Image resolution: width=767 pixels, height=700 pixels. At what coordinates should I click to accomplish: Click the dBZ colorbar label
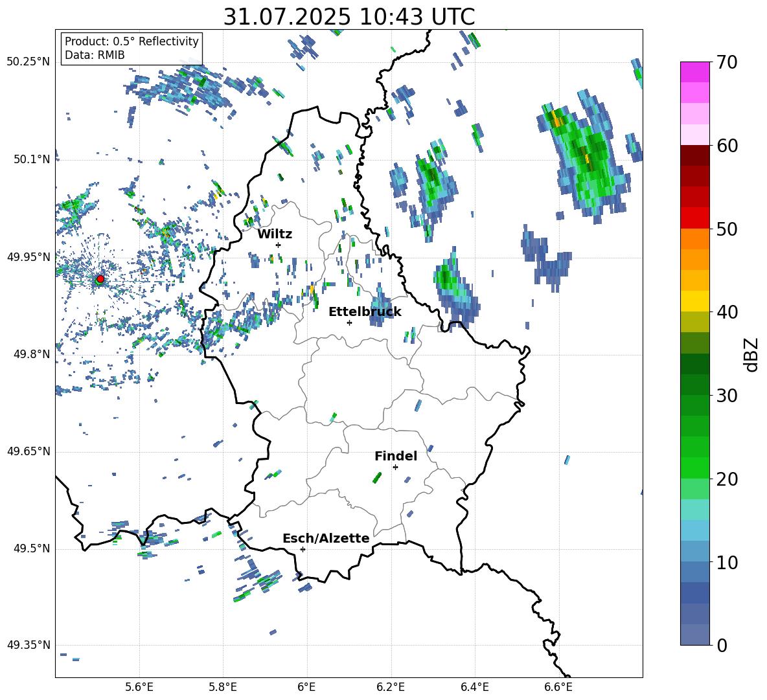click(x=752, y=354)
